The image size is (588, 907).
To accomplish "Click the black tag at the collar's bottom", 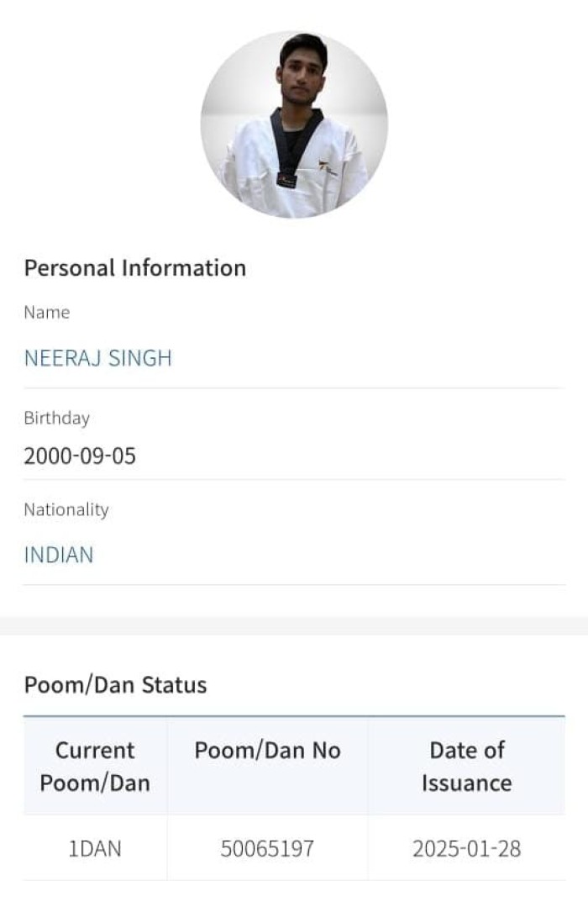I will click(x=286, y=180).
